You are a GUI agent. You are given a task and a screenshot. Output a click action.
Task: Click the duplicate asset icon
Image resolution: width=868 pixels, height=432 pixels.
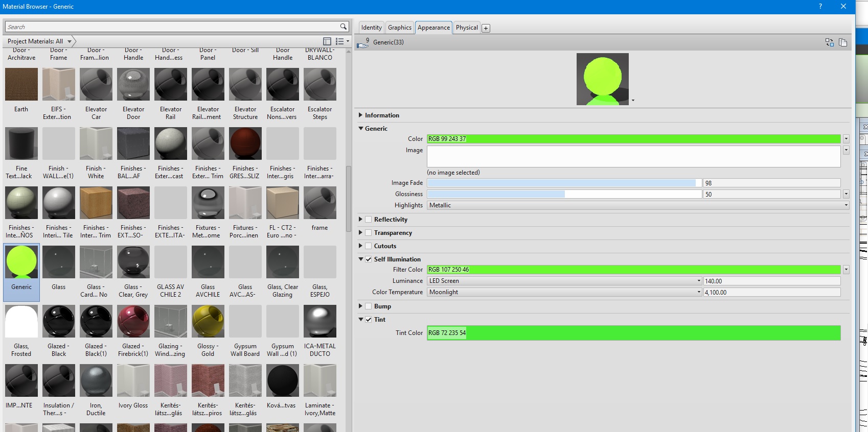(x=843, y=42)
